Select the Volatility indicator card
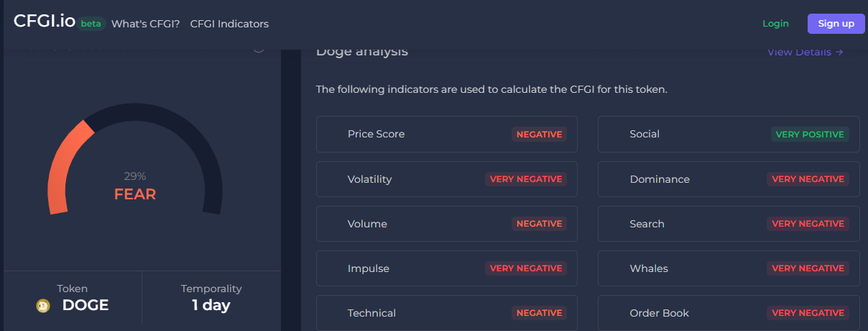This screenshot has height=331, width=868. pyautogui.click(x=446, y=179)
